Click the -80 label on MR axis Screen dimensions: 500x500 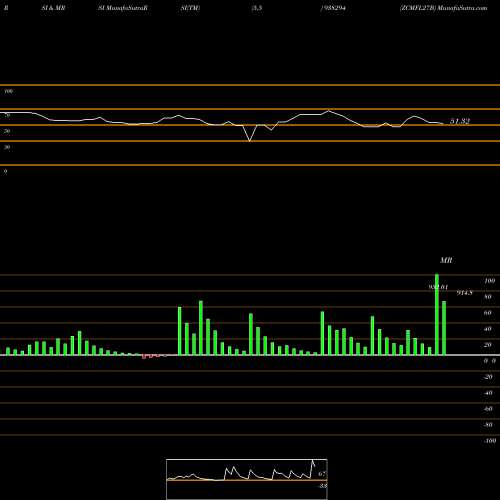tap(488, 425)
